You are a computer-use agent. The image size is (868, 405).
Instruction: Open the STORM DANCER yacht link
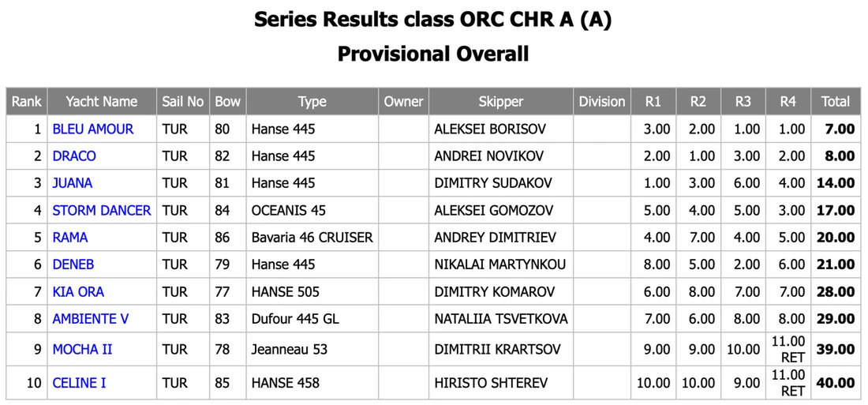tap(102, 211)
